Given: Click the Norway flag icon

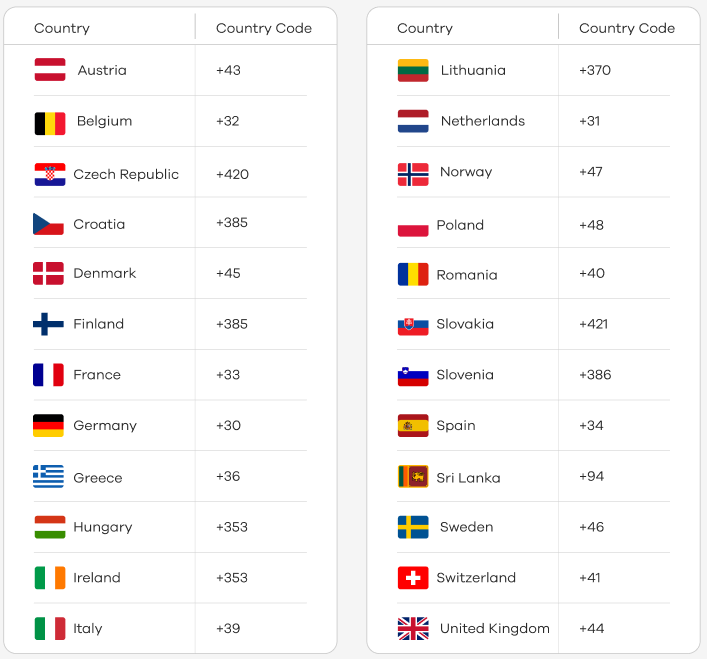Looking at the screenshot, I should 413,174.
